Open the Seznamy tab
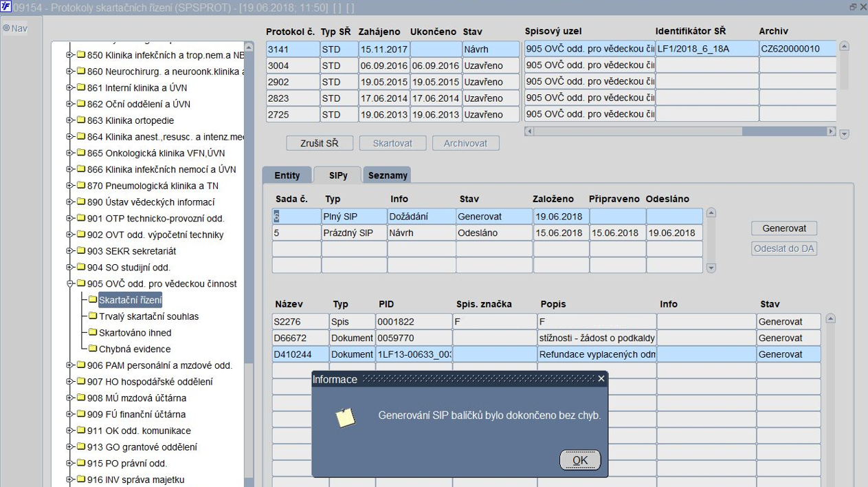Screen dimensions: 868x487 (388, 175)
